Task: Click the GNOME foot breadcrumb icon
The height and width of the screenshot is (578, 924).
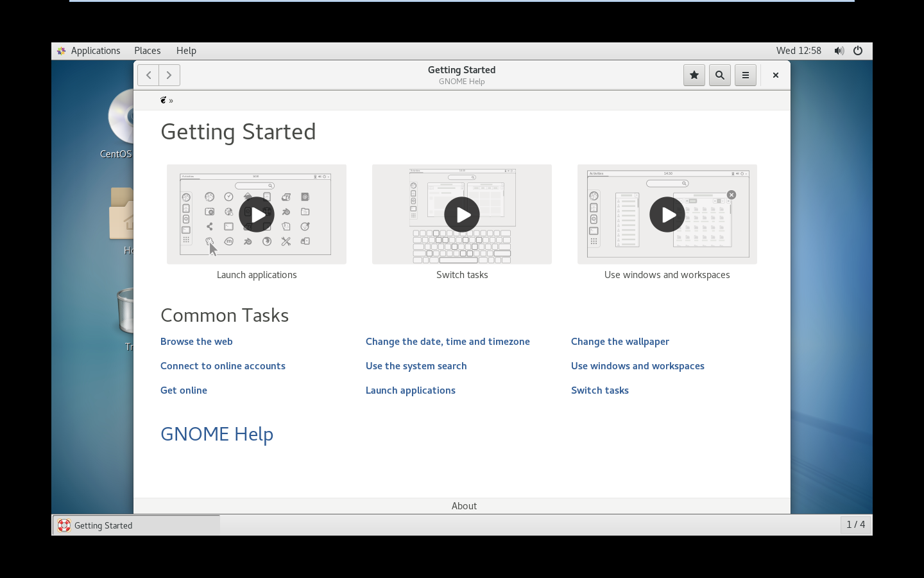Action: (x=164, y=100)
